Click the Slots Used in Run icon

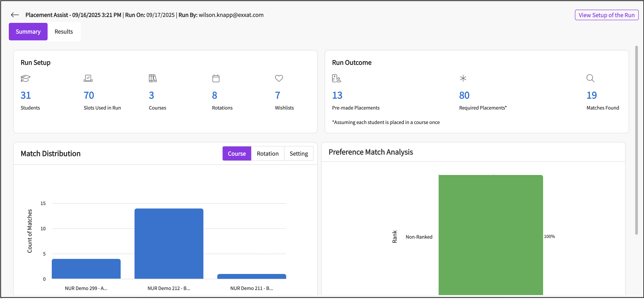88,78
